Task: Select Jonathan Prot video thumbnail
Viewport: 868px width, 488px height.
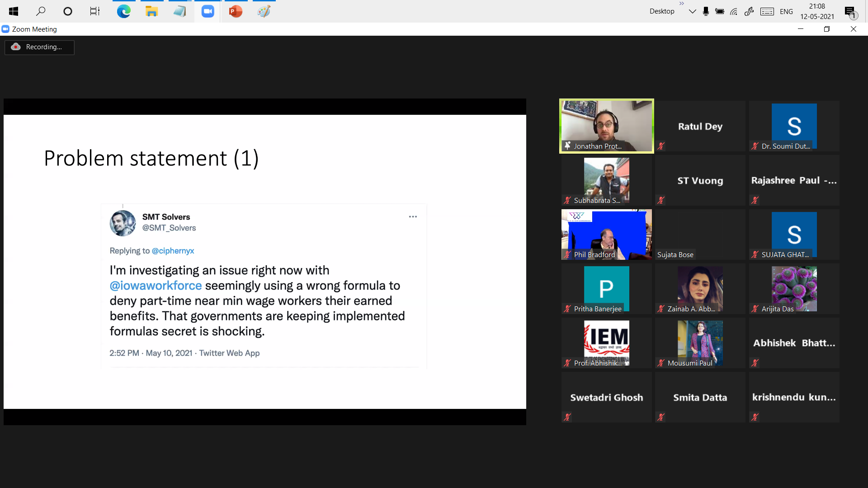Action: pyautogui.click(x=606, y=126)
